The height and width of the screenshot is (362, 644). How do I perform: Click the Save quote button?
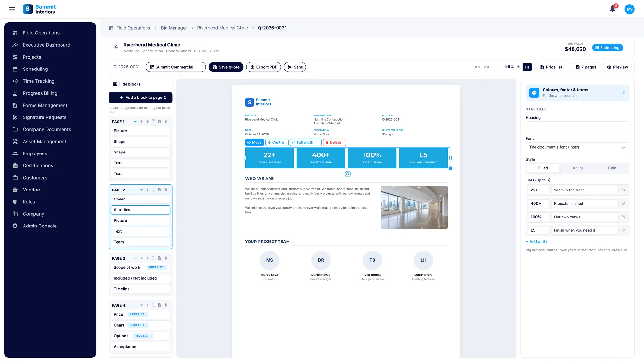tap(226, 67)
